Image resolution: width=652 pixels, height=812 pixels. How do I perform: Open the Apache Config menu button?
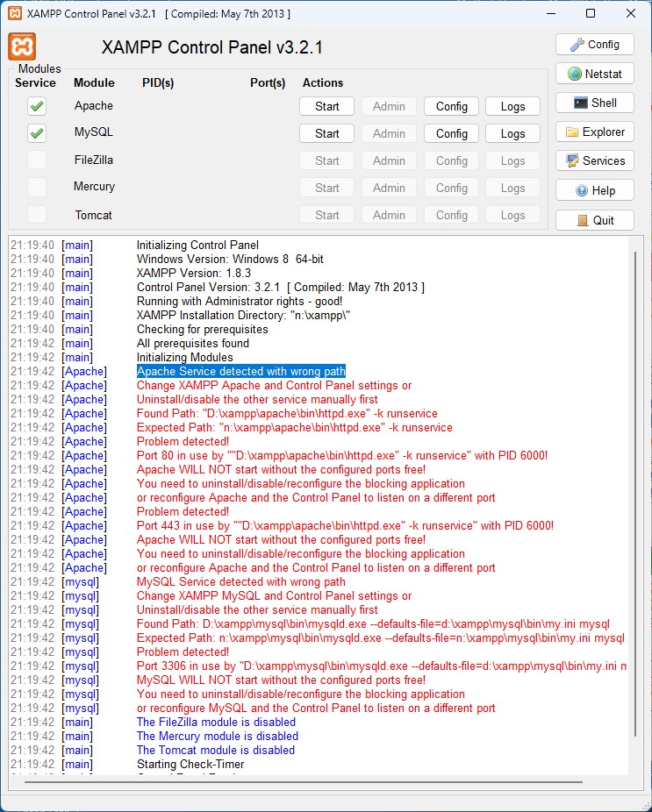[451, 106]
